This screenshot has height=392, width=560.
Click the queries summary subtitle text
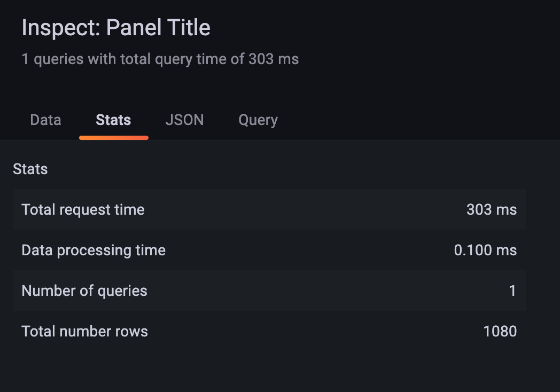click(160, 58)
